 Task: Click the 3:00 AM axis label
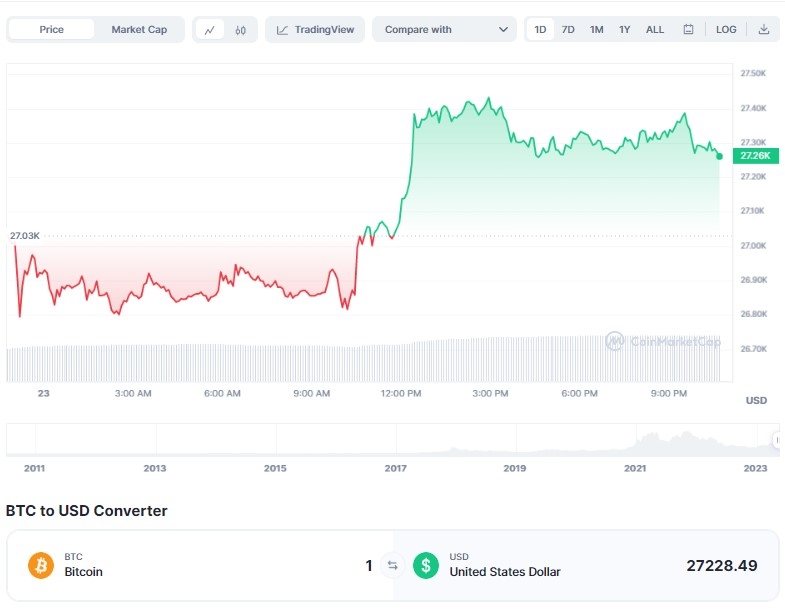click(133, 394)
